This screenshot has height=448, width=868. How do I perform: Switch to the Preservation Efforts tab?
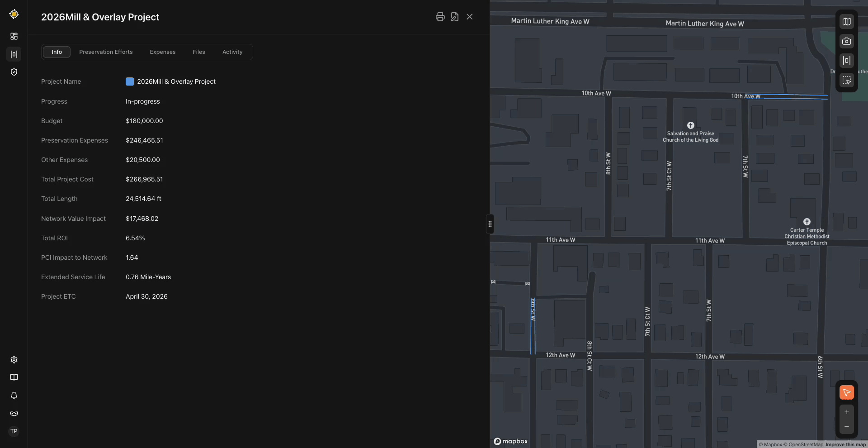click(106, 52)
